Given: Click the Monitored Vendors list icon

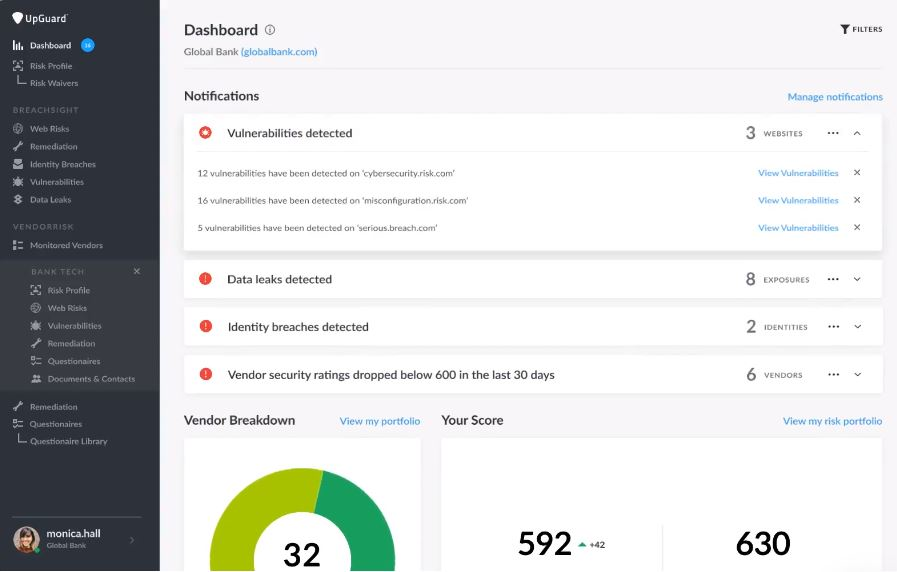Looking at the screenshot, I should (x=18, y=245).
